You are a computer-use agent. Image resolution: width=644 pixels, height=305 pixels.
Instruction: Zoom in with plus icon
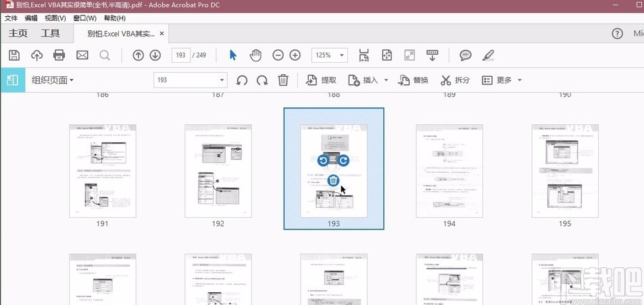295,55
